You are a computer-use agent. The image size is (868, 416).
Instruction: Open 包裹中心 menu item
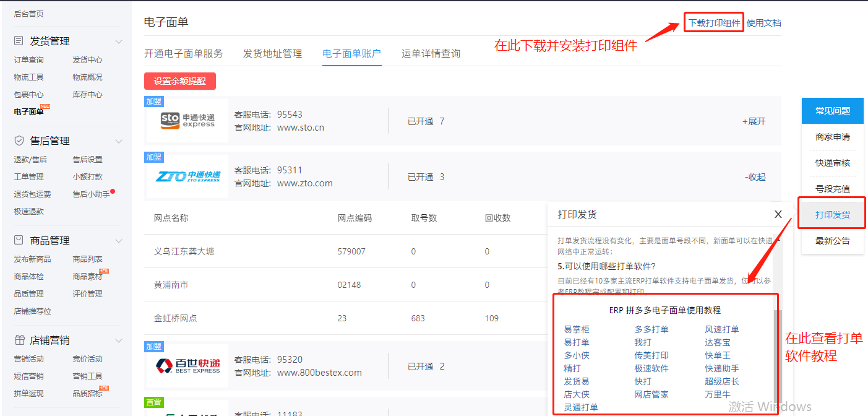click(28, 95)
